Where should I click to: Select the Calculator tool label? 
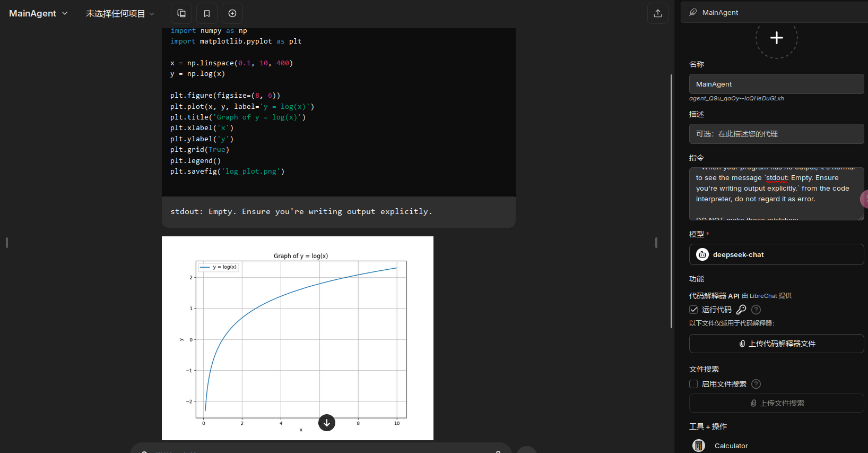731,446
